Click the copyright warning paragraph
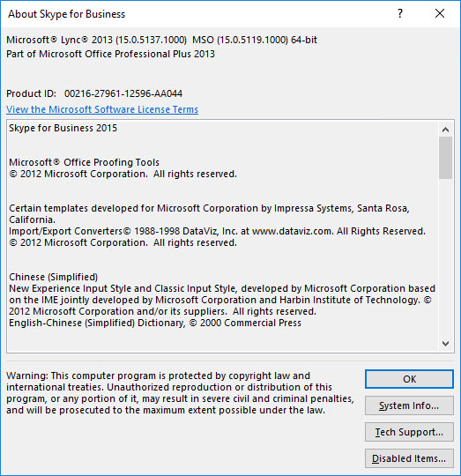 181,393
